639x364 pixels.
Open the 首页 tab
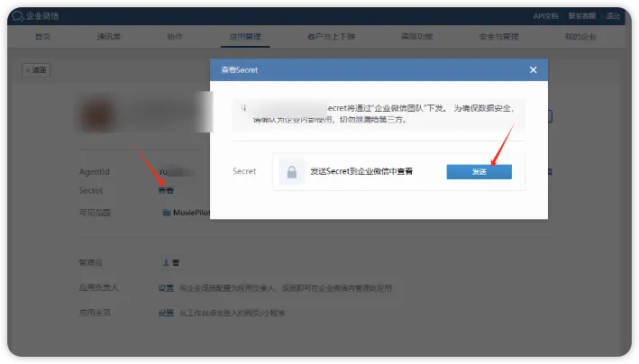[42, 37]
